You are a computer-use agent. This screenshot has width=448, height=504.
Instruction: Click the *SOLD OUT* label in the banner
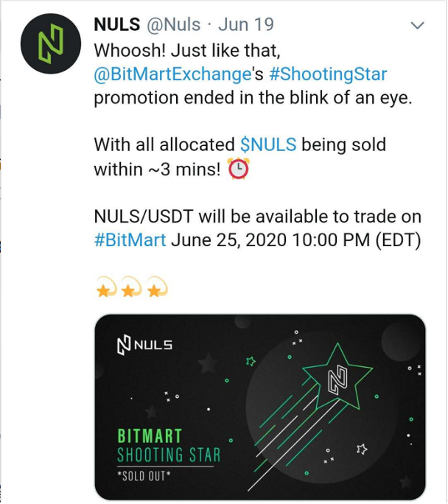[x=144, y=476]
